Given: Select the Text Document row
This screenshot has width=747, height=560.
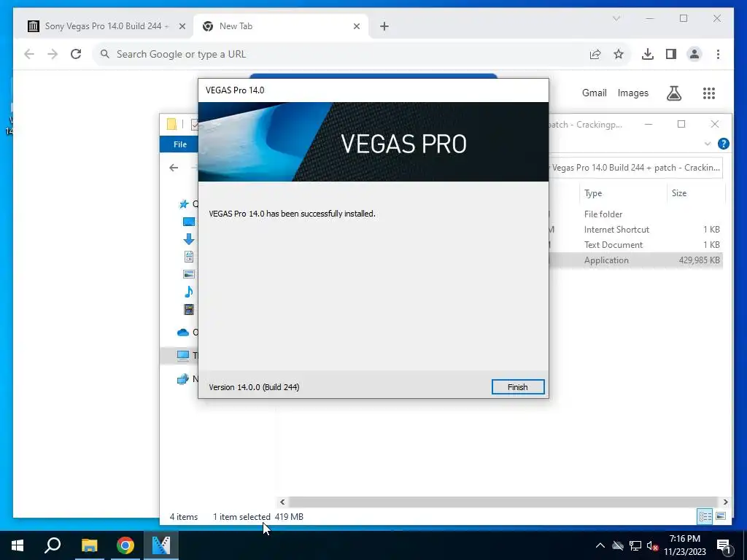Looking at the screenshot, I should point(636,244).
